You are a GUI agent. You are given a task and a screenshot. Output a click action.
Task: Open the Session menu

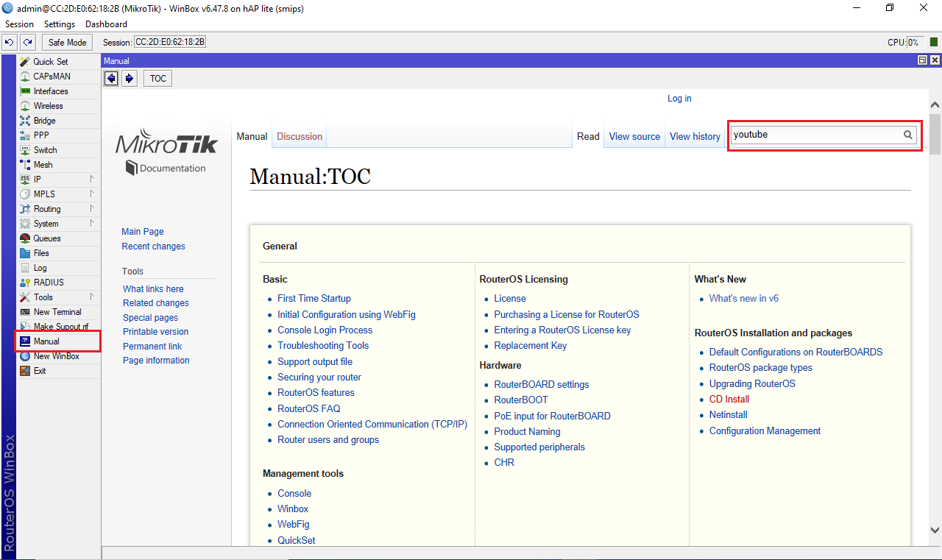click(x=20, y=24)
